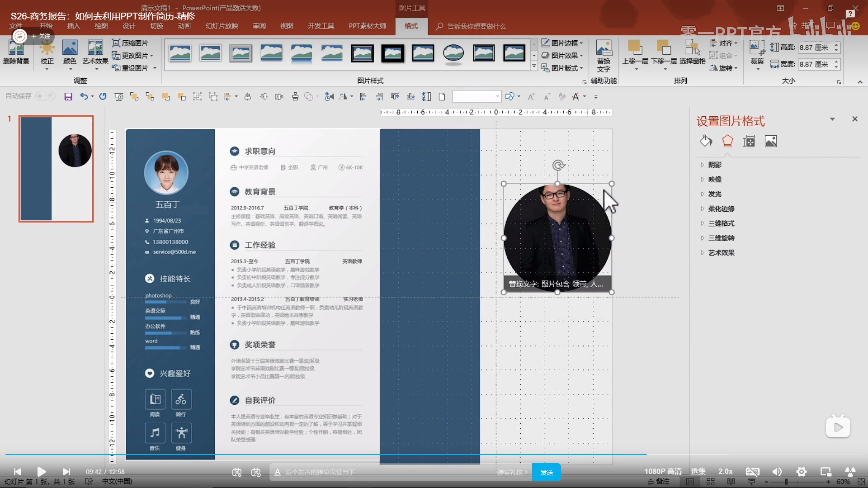Viewport: 868px width, 488px height.
Task: Switch to the Animations (动画) tab
Action: click(x=184, y=26)
